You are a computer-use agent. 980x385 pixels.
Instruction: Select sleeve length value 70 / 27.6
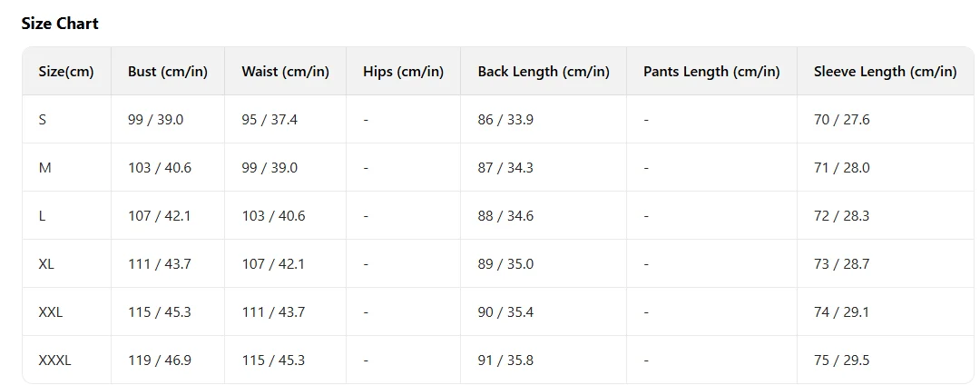tap(841, 120)
